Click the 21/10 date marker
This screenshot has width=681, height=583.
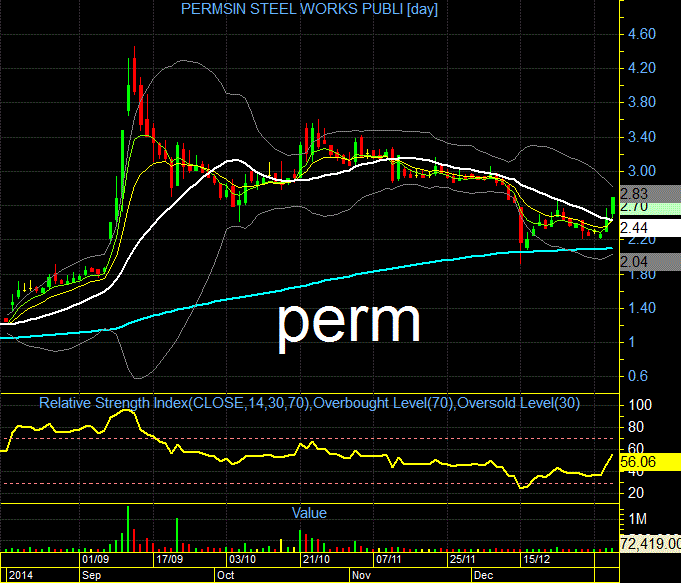pos(316,559)
